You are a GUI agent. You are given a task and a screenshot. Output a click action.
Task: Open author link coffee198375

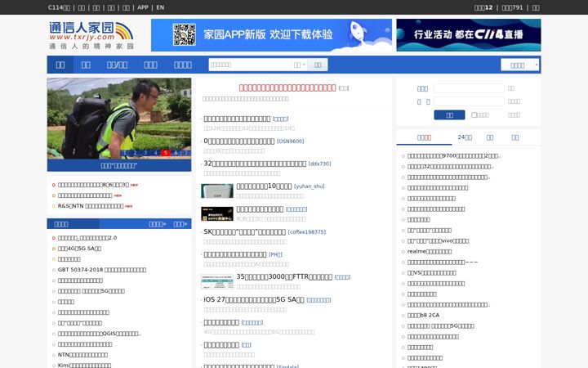tap(307, 232)
